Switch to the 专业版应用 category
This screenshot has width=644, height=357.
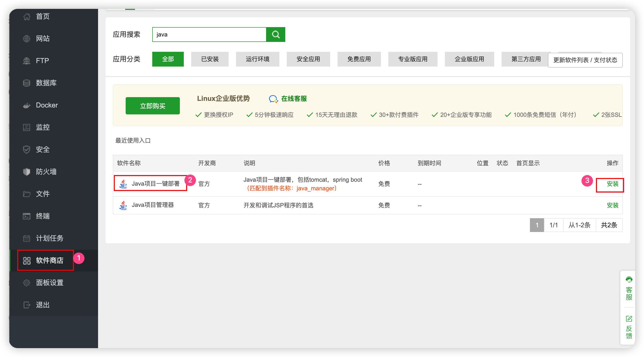coord(413,59)
